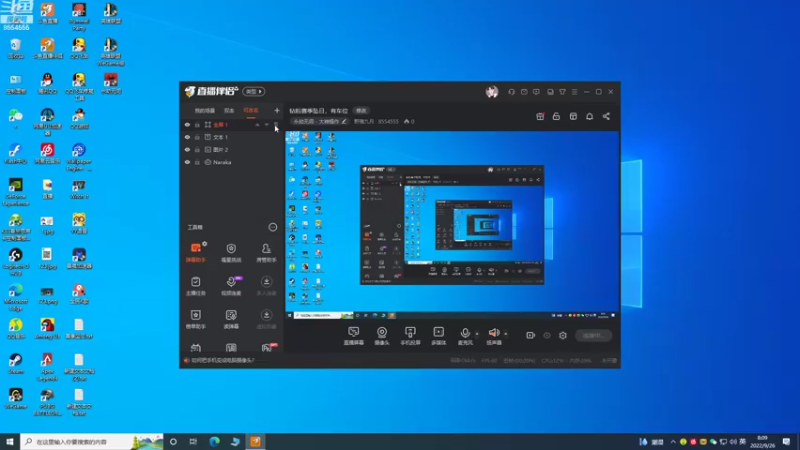
Task: Expand speaker options arrow
Action: coord(506,334)
